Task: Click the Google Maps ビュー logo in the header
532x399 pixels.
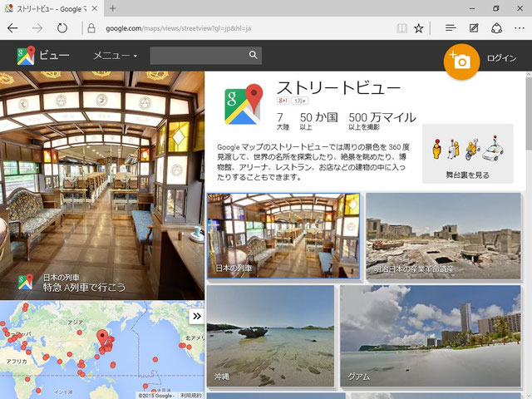Action: click(43, 56)
